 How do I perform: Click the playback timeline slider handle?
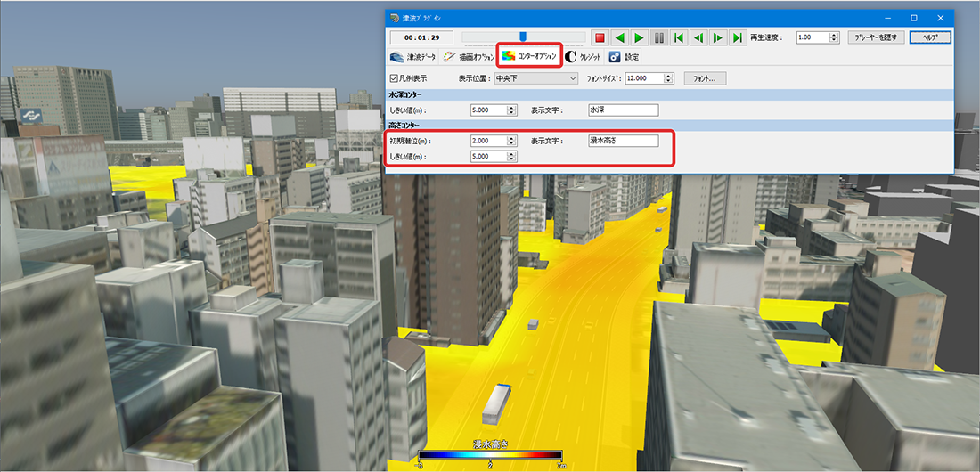click(x=523, y=37)
